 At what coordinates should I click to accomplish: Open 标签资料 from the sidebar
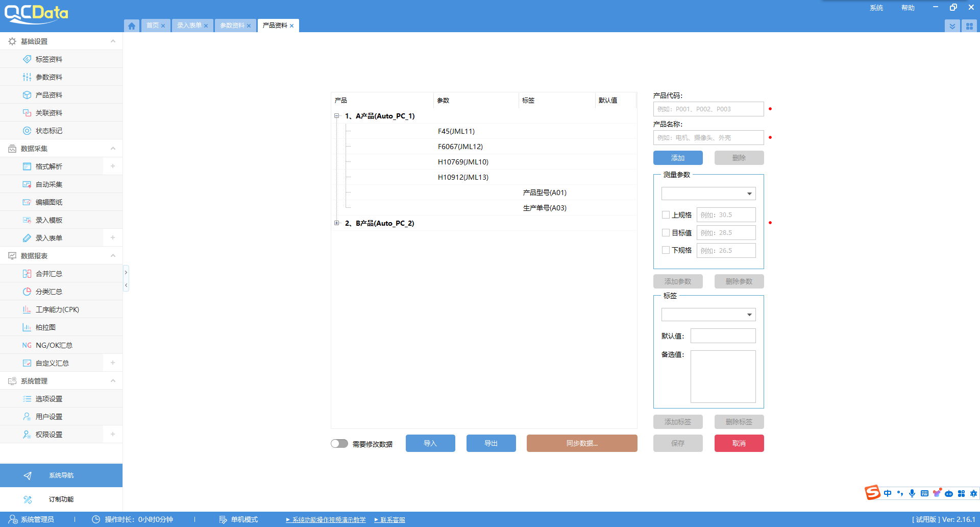click(x=49, y=59)
